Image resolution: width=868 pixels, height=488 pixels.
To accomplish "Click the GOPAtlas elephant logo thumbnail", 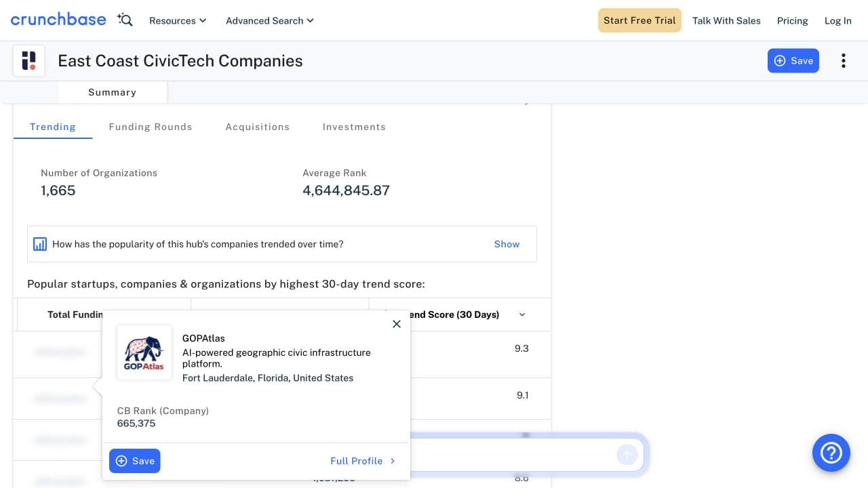I will pyautogui.click(x=144, y=352).
